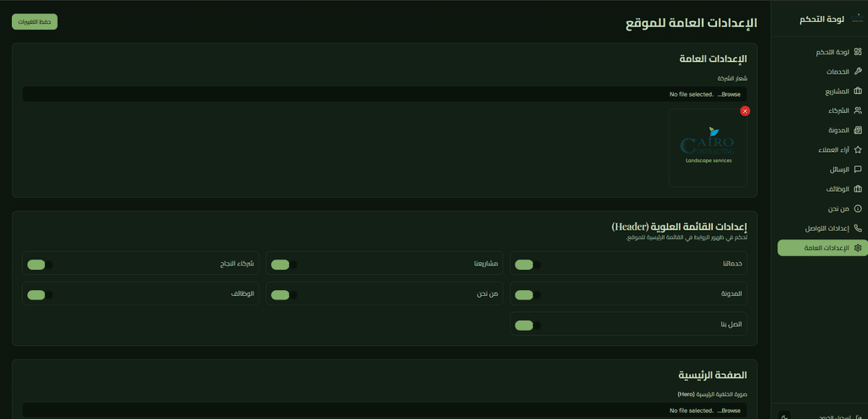
Task: Toggle the من نحن header link switch
Action: (283, 295)
